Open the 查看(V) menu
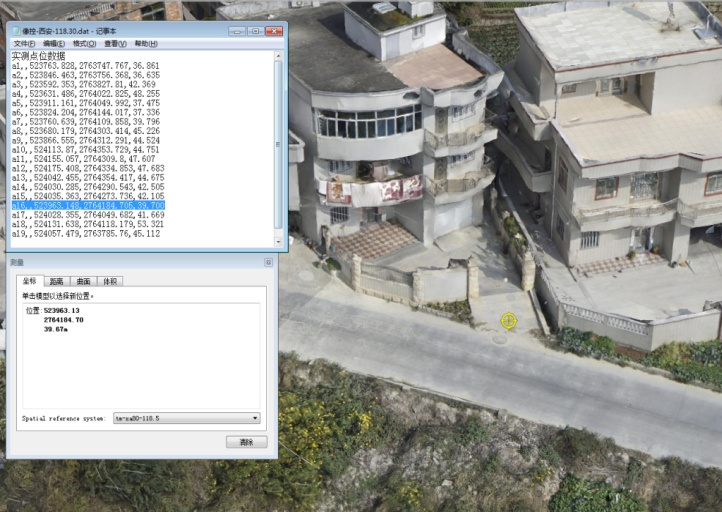The width and height of the screenshot is (722, 512). point(115,44)
